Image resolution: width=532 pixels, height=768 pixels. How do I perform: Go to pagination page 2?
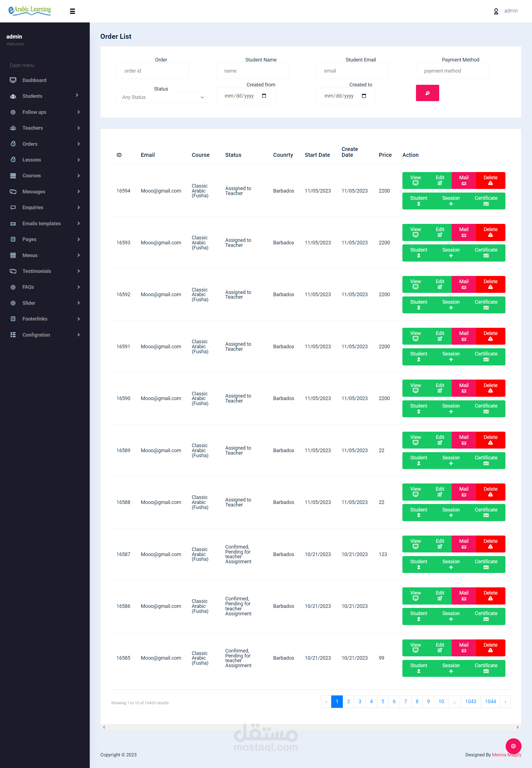click(x=348, y=701)
